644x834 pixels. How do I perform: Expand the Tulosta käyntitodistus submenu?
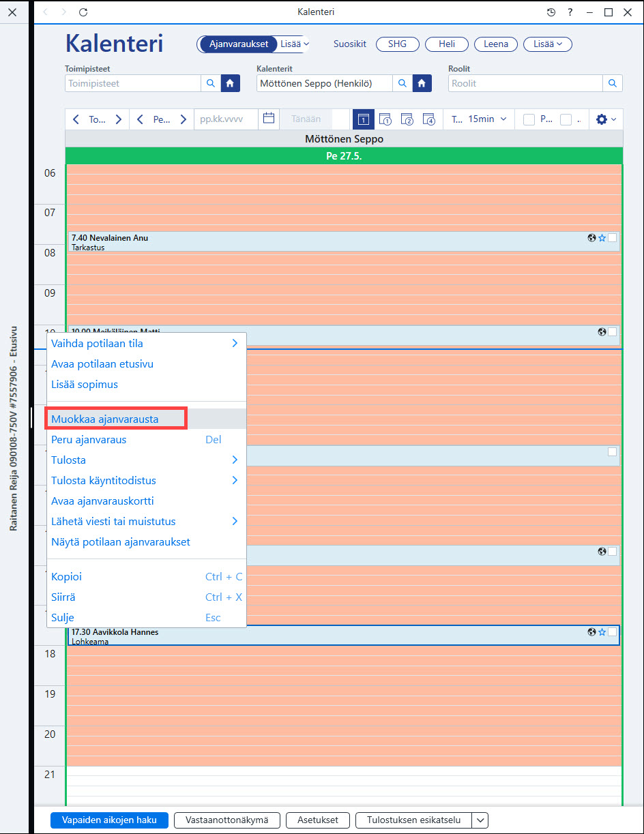point(235,481)
